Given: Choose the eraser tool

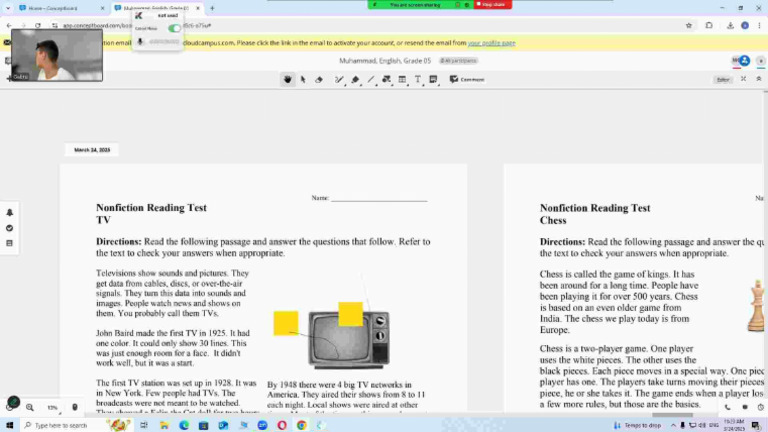Looking at the screenshot, I should pyautogui.click(x=319, y=79).
